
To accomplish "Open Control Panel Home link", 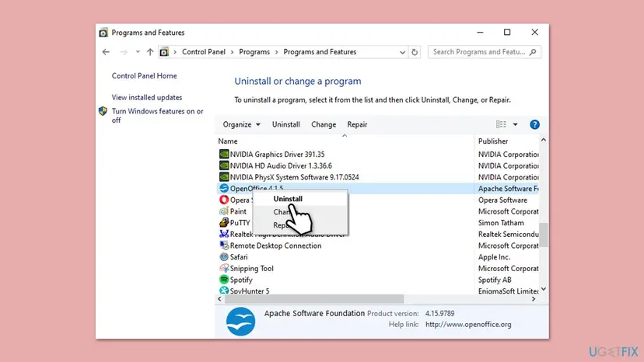I will pyautogui.click(x=144, y=76).
